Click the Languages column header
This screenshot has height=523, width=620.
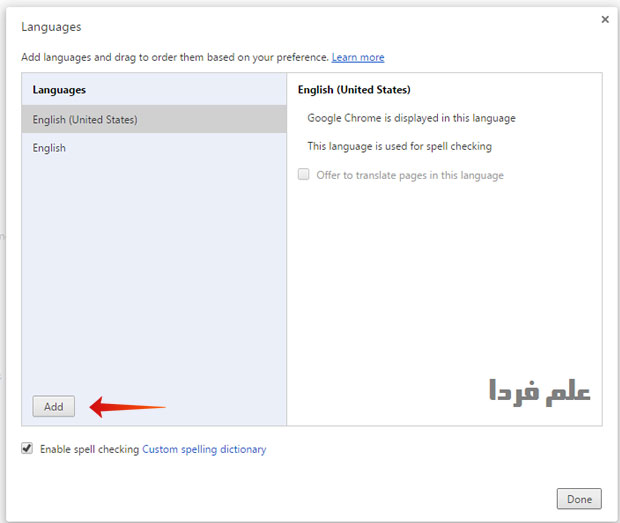(59, 90)
